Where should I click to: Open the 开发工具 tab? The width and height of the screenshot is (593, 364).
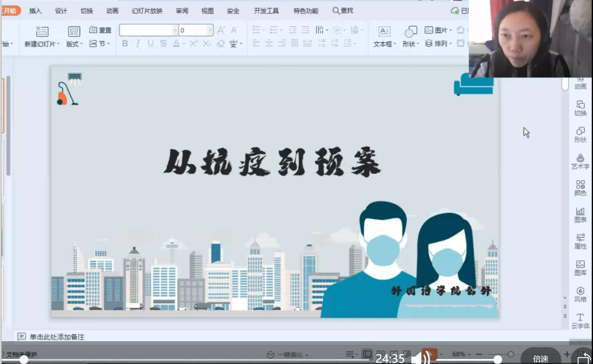click(x=266, y=11)
